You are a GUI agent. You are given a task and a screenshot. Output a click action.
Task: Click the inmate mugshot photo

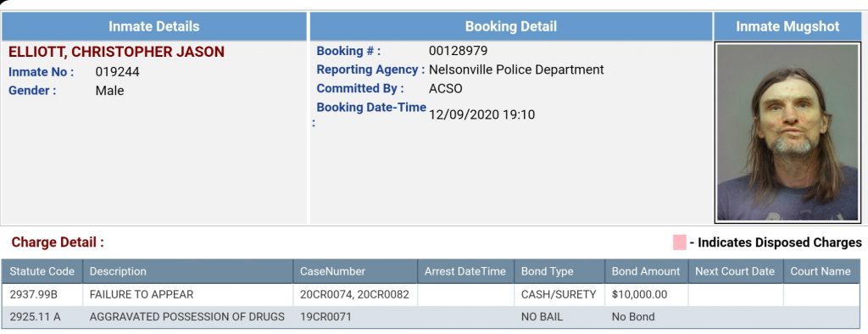click(787, 132)
